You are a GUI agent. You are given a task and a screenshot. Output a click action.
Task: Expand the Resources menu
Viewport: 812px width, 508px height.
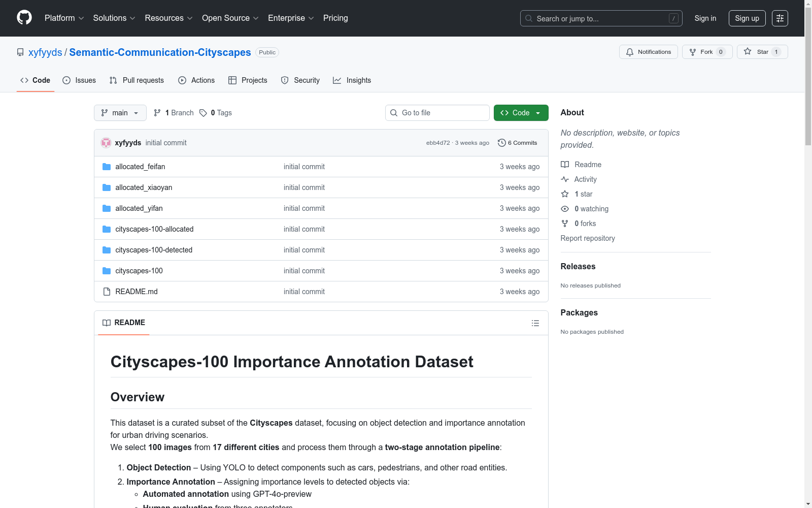point(168,18)
